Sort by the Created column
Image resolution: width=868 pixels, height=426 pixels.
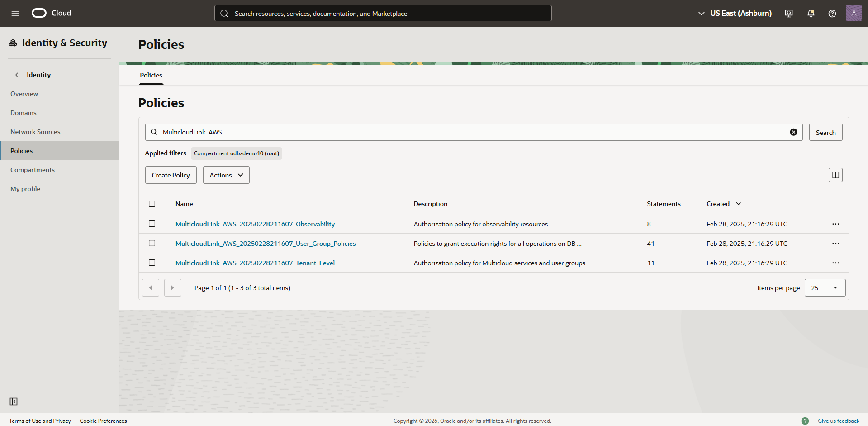click(x=724, y=204)
